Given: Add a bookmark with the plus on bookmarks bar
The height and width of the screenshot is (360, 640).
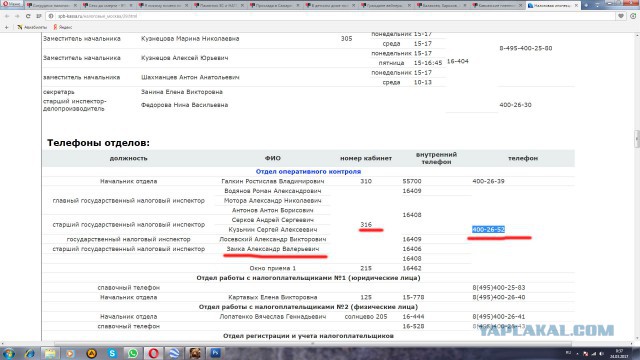Looking at the screenshot, I should pos(6,27).
